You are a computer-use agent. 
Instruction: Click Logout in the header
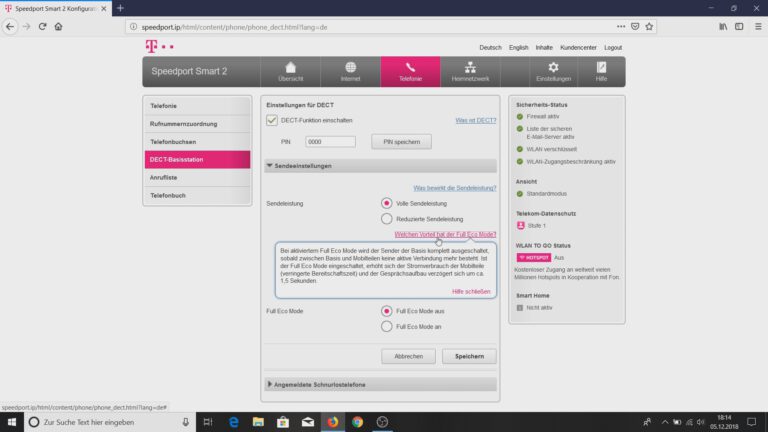(x=613, y=48)
